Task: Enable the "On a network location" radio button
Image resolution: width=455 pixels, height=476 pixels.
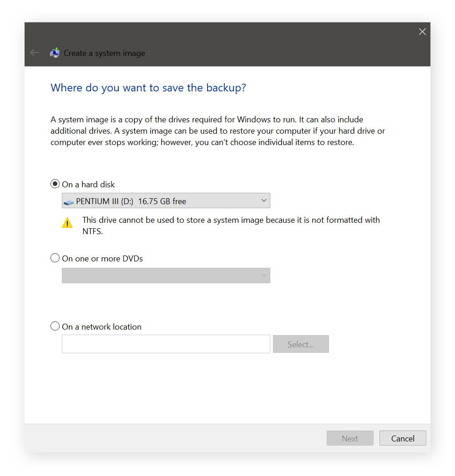Action: (55, 326)
